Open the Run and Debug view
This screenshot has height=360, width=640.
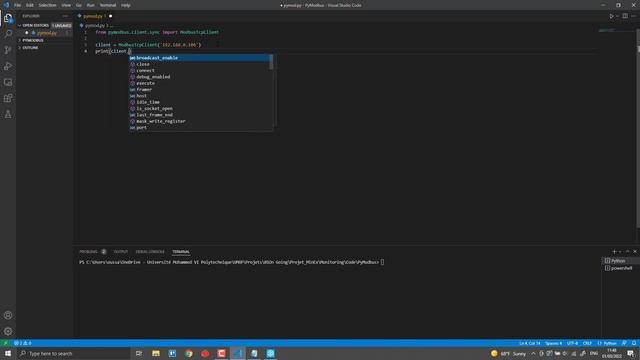pyautogui.click(x=8, y=66)
